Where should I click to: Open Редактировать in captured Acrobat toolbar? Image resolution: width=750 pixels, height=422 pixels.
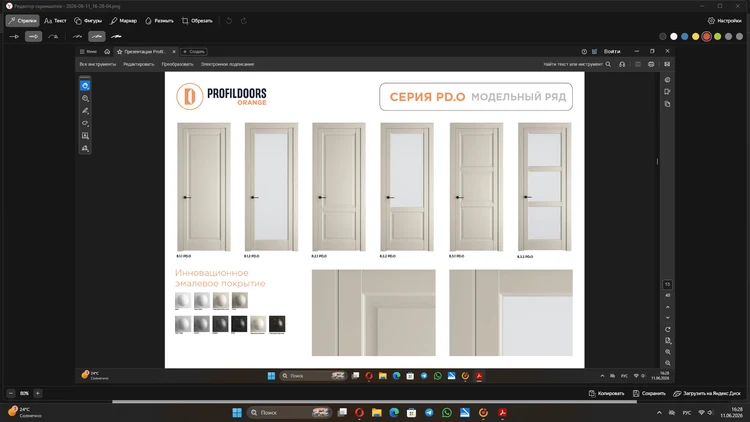click(139, 64)
